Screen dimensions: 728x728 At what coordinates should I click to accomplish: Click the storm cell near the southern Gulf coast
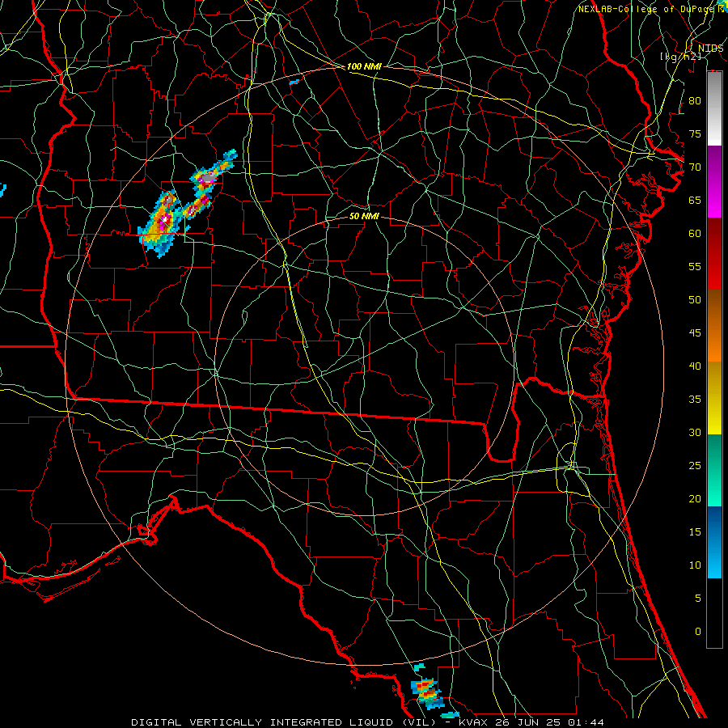(428, 692)
